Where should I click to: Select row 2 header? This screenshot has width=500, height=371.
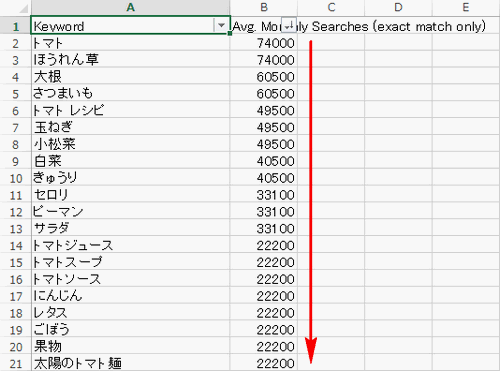click(x=15, y=43)
